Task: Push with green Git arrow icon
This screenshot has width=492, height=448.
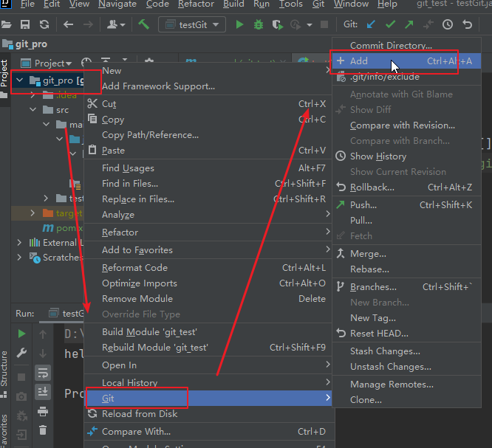Action: click(409, 24)
